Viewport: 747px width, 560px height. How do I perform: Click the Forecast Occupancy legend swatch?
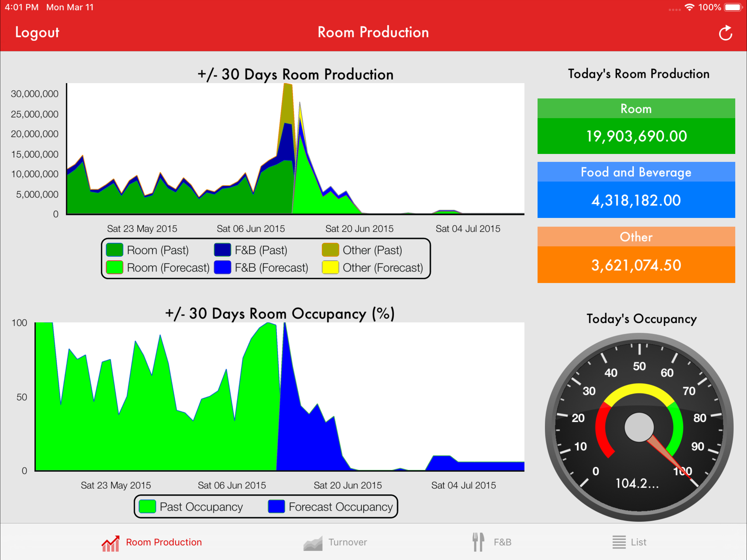(276, 507)
